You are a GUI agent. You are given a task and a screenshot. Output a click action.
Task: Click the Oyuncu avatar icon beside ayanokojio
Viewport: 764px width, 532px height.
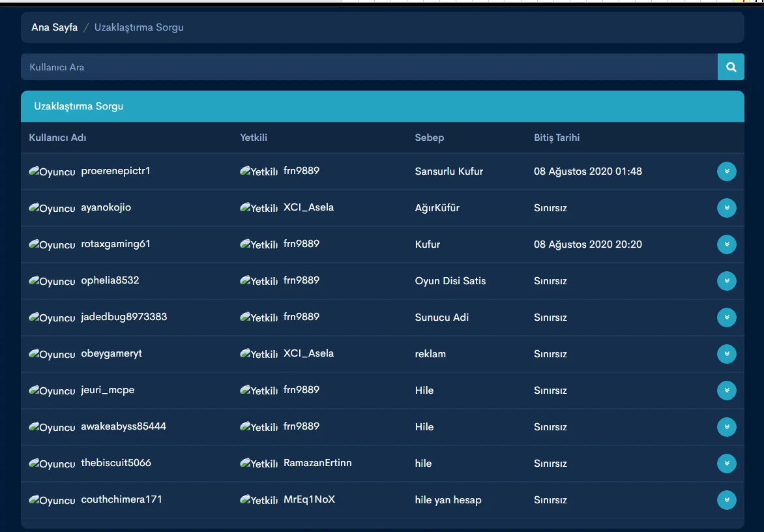point(52,208)
